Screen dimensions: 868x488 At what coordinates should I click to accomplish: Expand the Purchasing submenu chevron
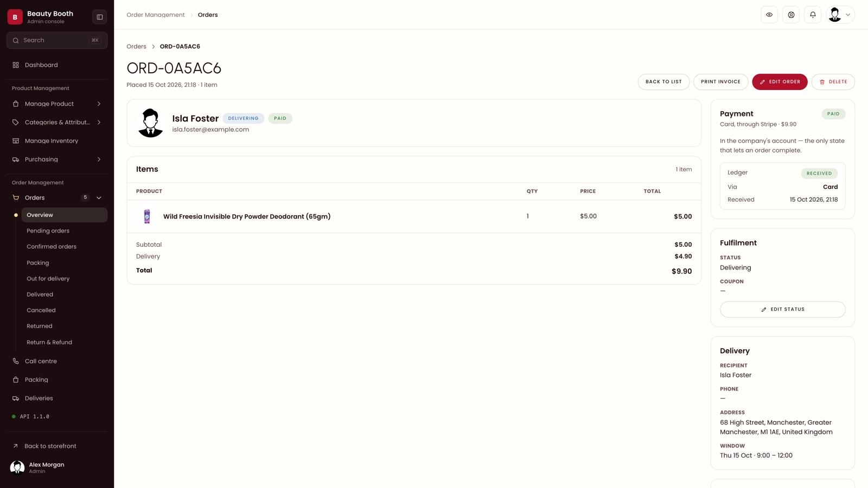point(99,159)
